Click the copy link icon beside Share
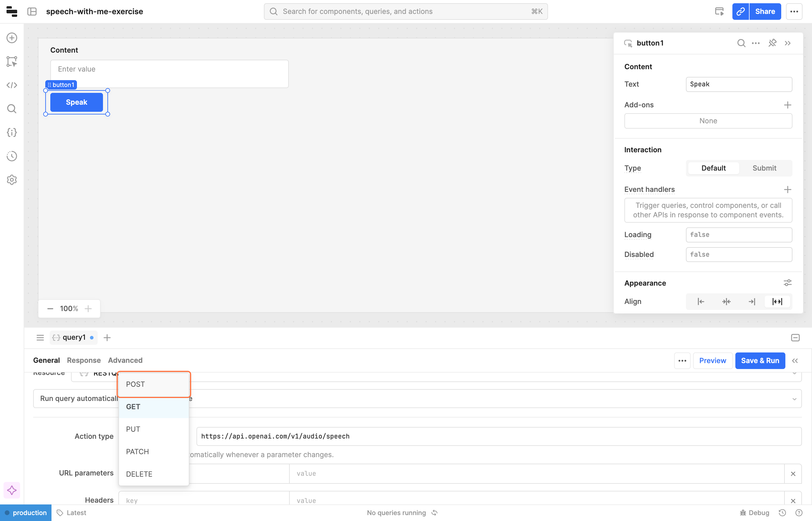The width and height of the screenshot is (812, 521). coord(740,12)
